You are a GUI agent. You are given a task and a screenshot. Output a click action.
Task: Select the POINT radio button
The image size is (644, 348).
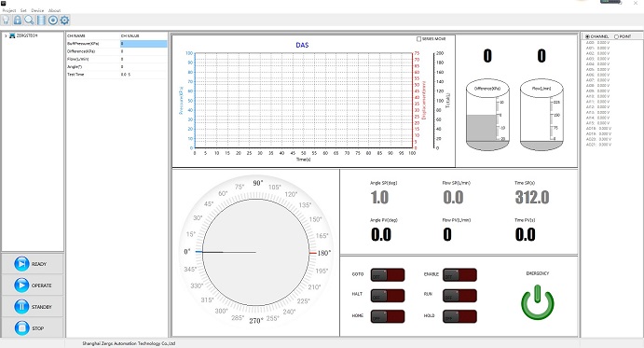[x=616, y=36]
